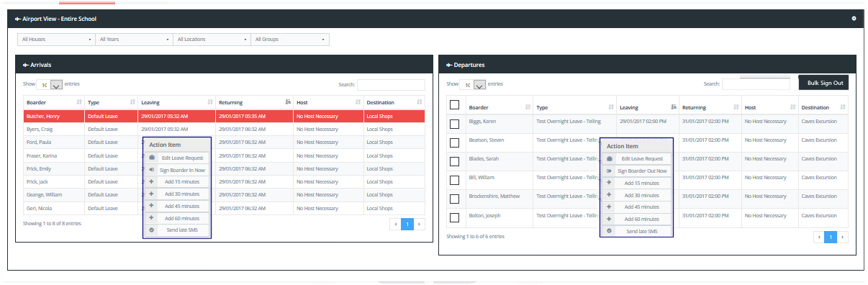Sort Arrivals table by Host column
This screenshot has width=868, height=285.
pos(328,102)
